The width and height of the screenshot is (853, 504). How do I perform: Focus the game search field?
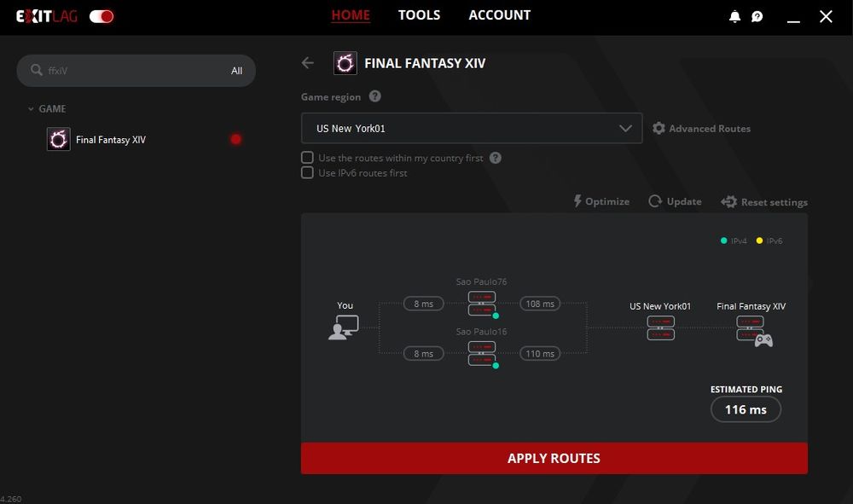coord(136,71)
